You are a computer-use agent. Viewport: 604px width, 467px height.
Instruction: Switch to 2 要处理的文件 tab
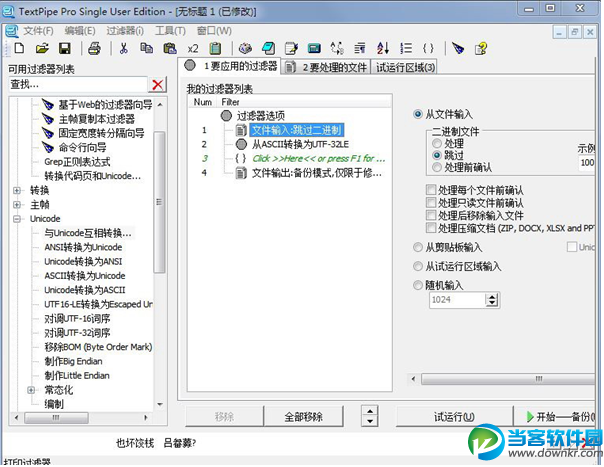click(x=325, y=67)
